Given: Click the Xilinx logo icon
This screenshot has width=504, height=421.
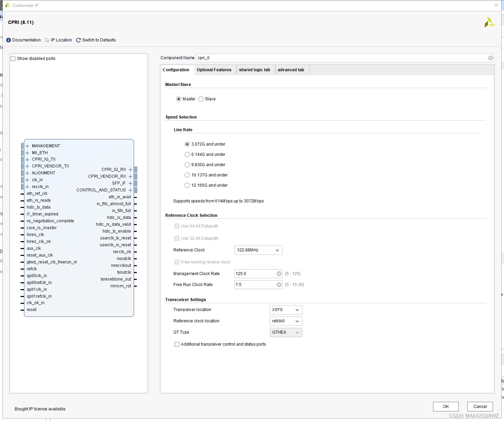Looking at the screenshot, I should coord(490,23).
